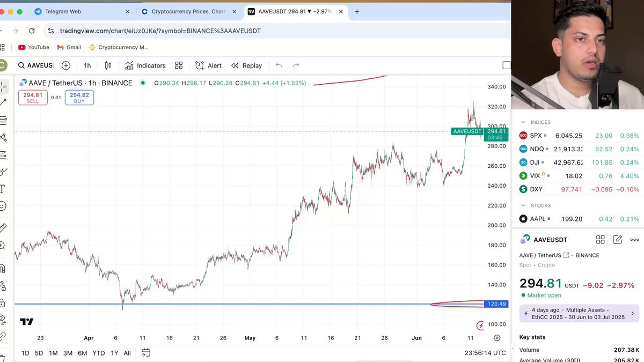Switch to the Cryptocurrency Prices browser tab

point(189,11)
